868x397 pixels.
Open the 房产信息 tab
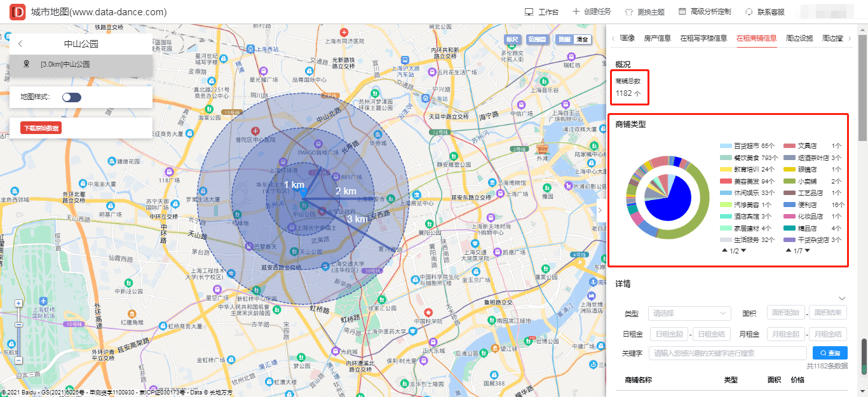click(x=657, y=38)
